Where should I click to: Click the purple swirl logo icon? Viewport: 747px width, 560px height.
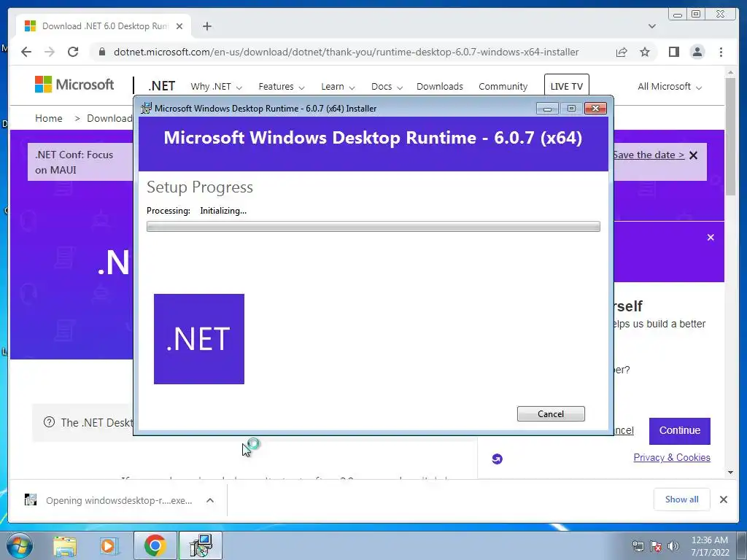coord(497,459)
